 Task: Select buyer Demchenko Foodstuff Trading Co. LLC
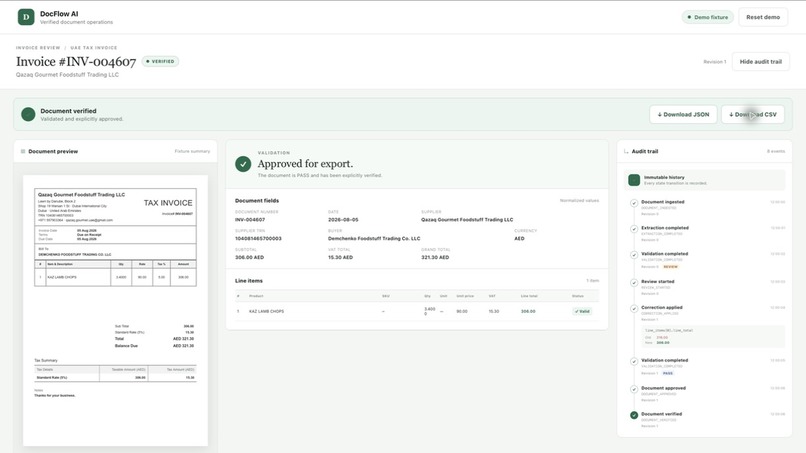pyautogui.click(x=374, y=239)
